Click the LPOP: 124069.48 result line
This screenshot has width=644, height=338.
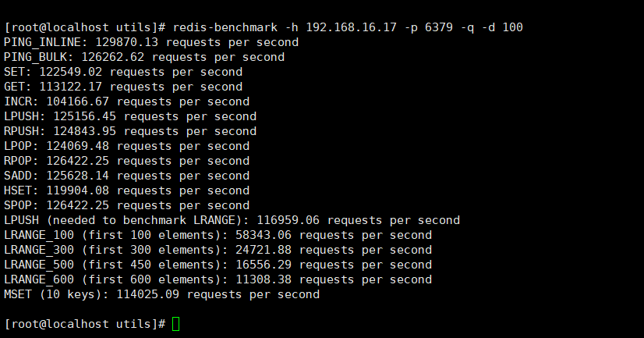[126, 146]
